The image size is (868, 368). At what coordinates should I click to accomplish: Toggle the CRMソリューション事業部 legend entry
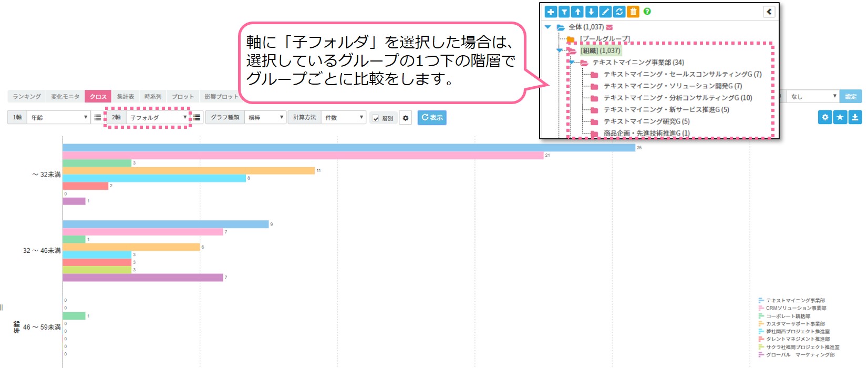pyautogui.click(x=795, y=308)
